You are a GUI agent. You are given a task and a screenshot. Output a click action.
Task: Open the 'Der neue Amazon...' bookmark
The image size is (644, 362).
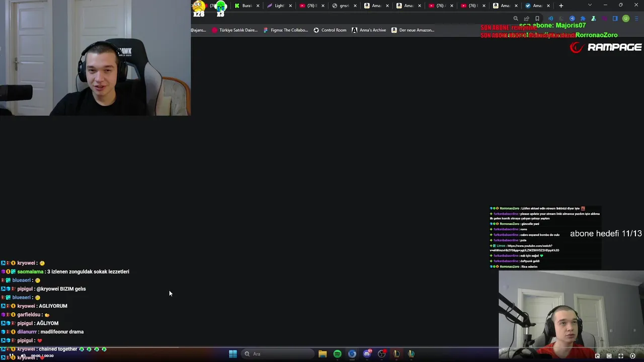(413, 30)
